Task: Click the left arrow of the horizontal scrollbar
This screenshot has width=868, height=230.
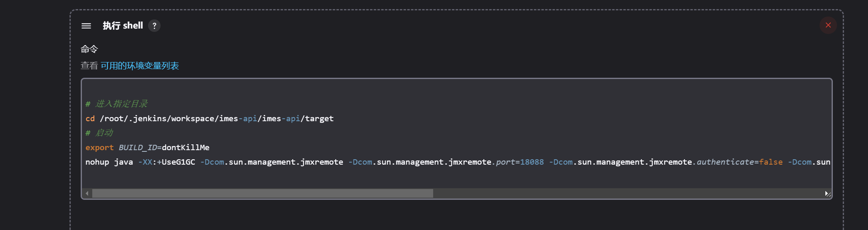Action: click(x=87, y=193)
